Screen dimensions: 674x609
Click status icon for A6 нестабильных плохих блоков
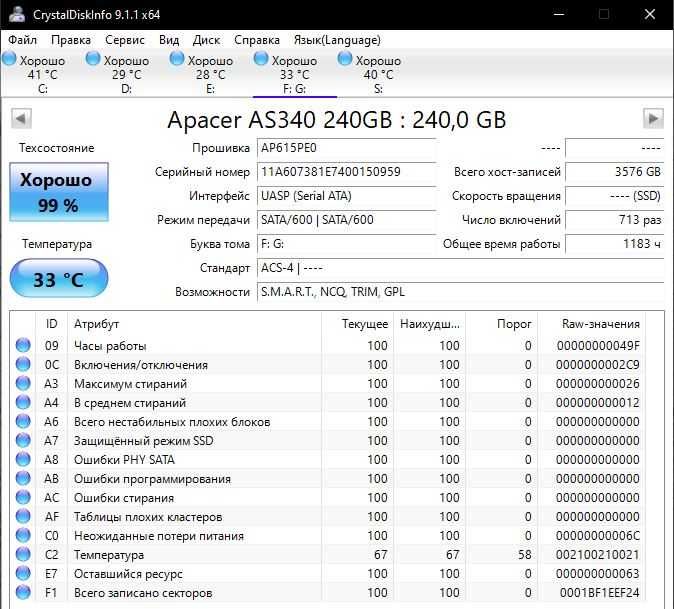click(x=23, y=421)
